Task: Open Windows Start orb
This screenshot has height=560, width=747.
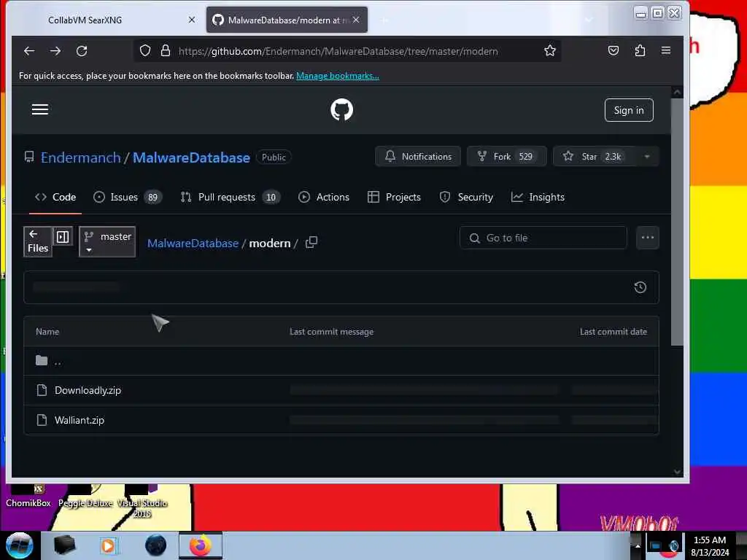Action: tap(19, 545)
